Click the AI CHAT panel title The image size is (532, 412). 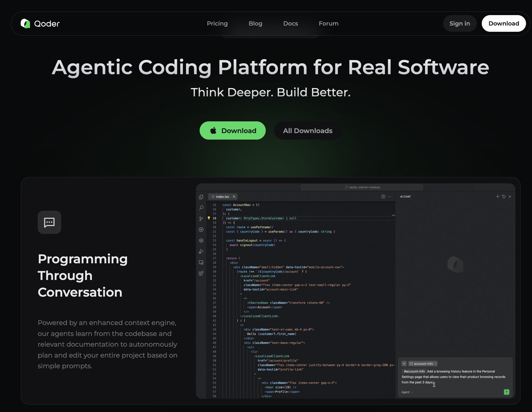pyautogui.click(x=405, y=197)
